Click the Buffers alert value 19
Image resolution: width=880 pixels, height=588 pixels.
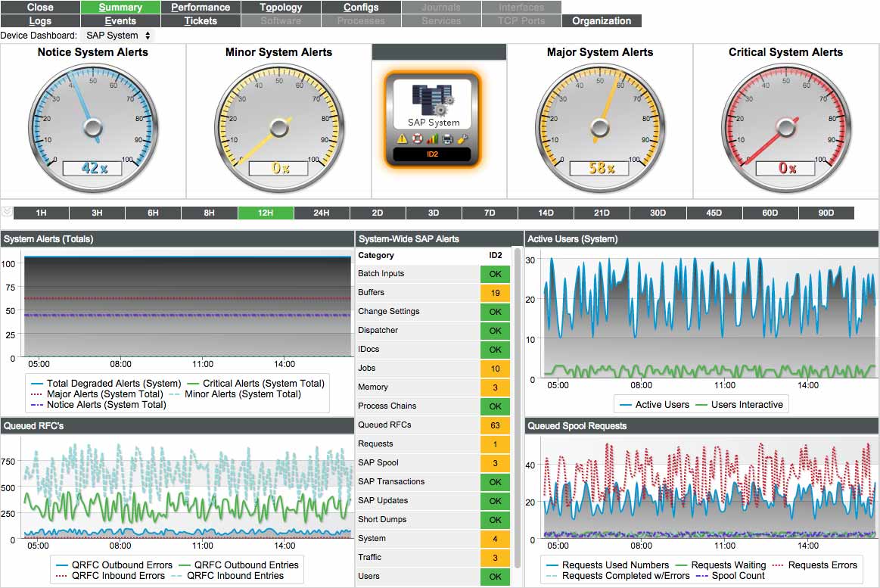(495, 292)
